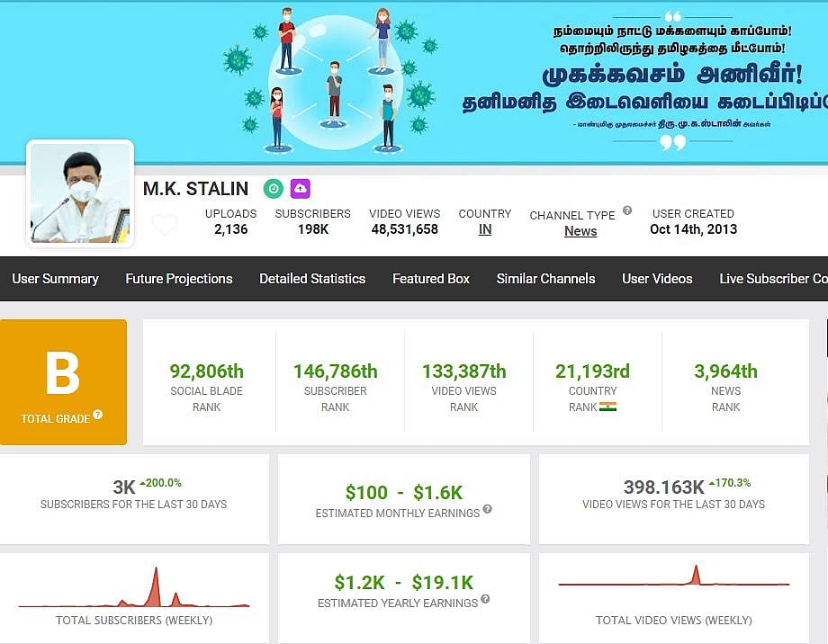View the Similar Channels tab
The height and width of the screenshot is (644, 828).
point(545,279)
